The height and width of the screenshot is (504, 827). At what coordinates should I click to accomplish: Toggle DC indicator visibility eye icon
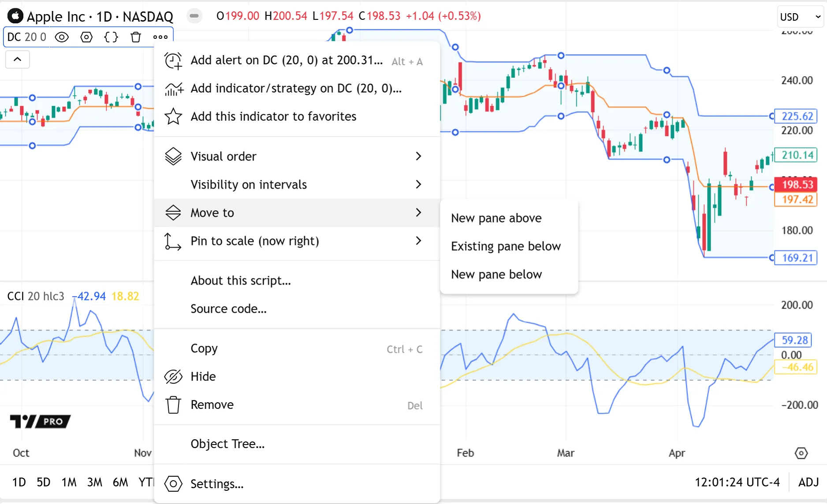pyautogui.click(x=62, y=37)
